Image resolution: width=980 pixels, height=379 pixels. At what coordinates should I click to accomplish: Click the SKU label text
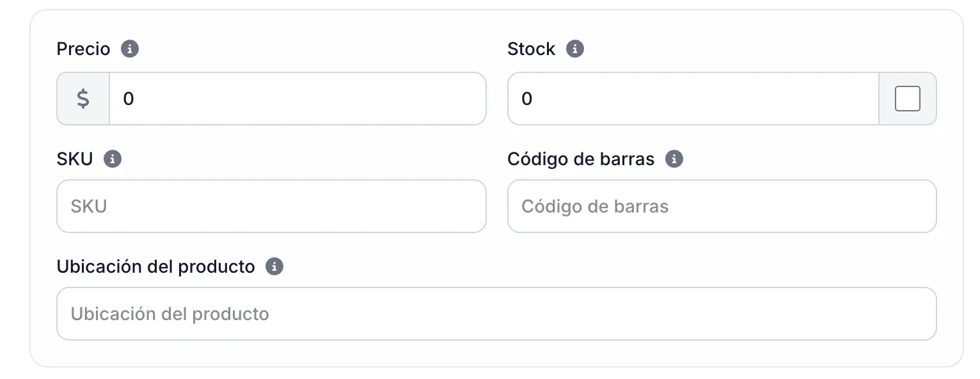click(75, 159)
